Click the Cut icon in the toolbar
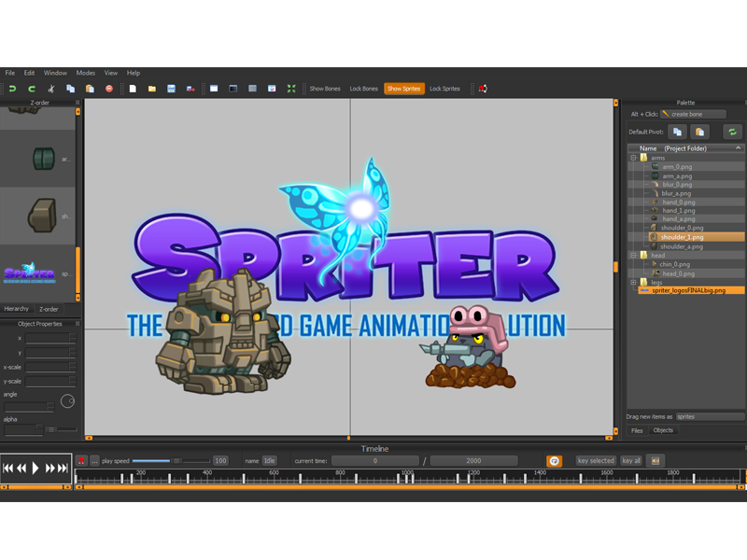The width and height of the screenshot is (747, 560). coord(51,88)
